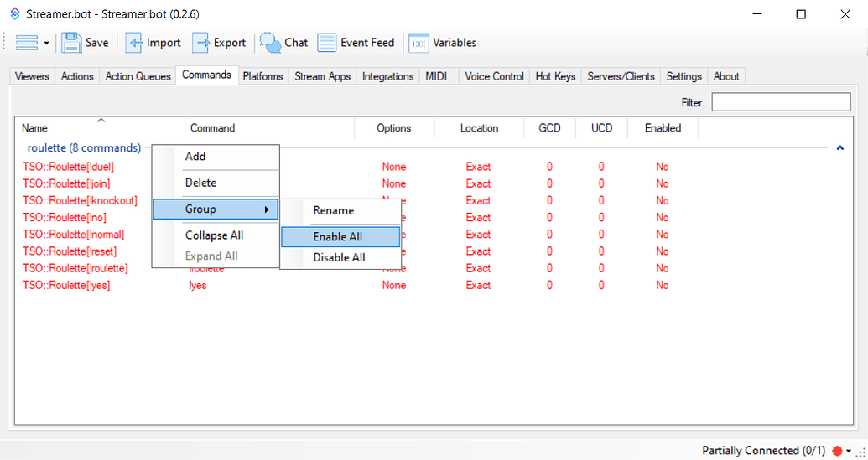Click the Save floppy disk button
The height and width of the screenshot is (460, 868).
[85, 43]
